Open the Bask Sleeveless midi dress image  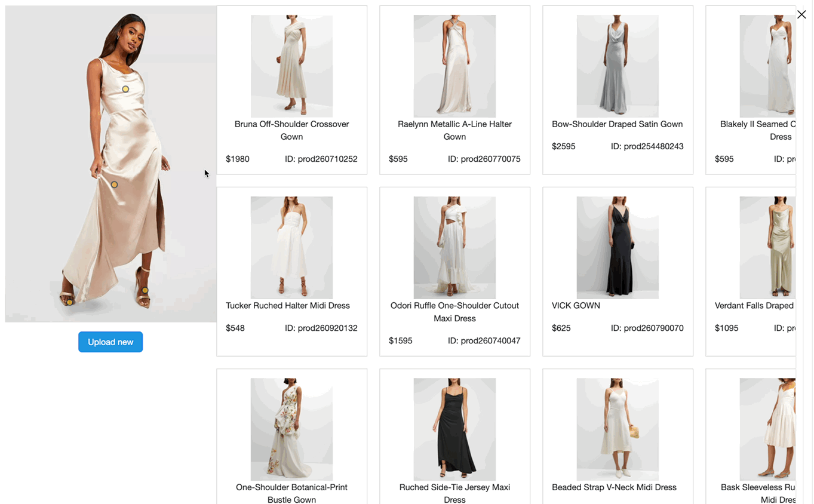pyautogui.click(x=767, y=429)
